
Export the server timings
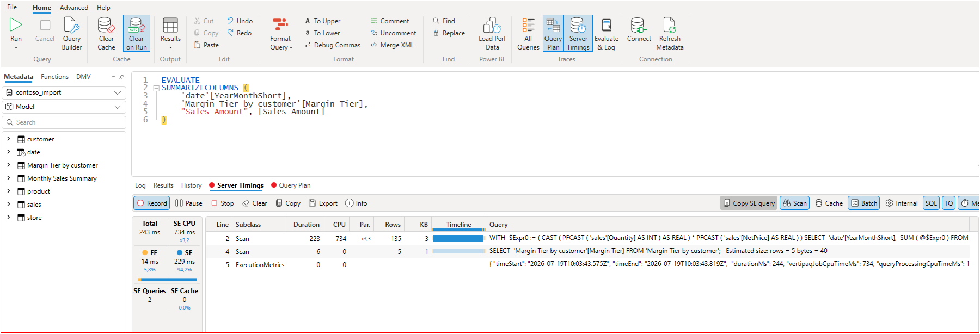323,203
